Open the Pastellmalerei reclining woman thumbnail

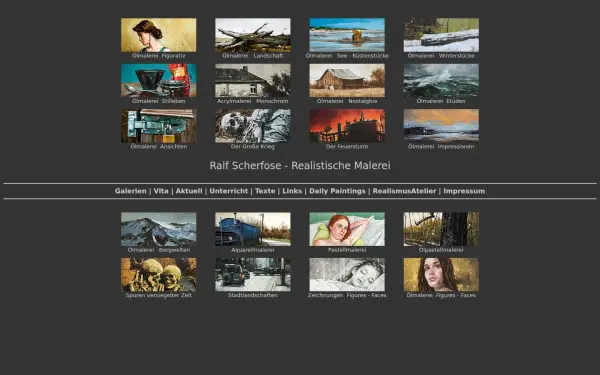(347, 229)
